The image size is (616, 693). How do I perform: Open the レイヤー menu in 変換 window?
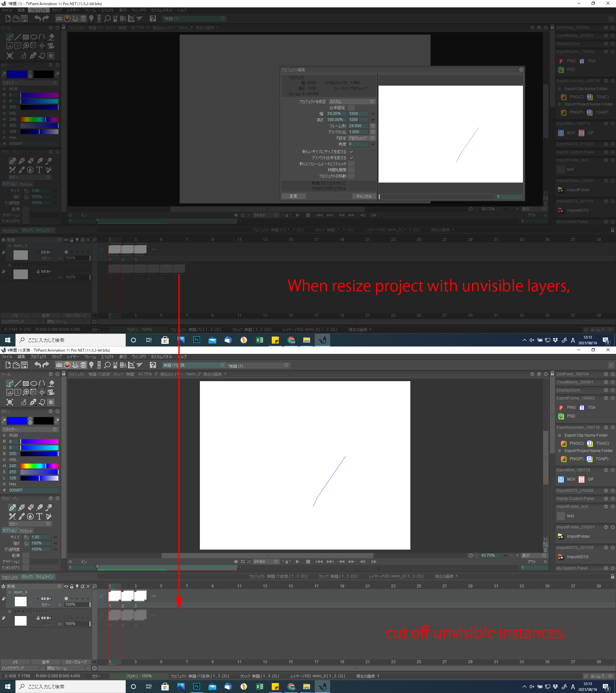[x=73, y=357]
